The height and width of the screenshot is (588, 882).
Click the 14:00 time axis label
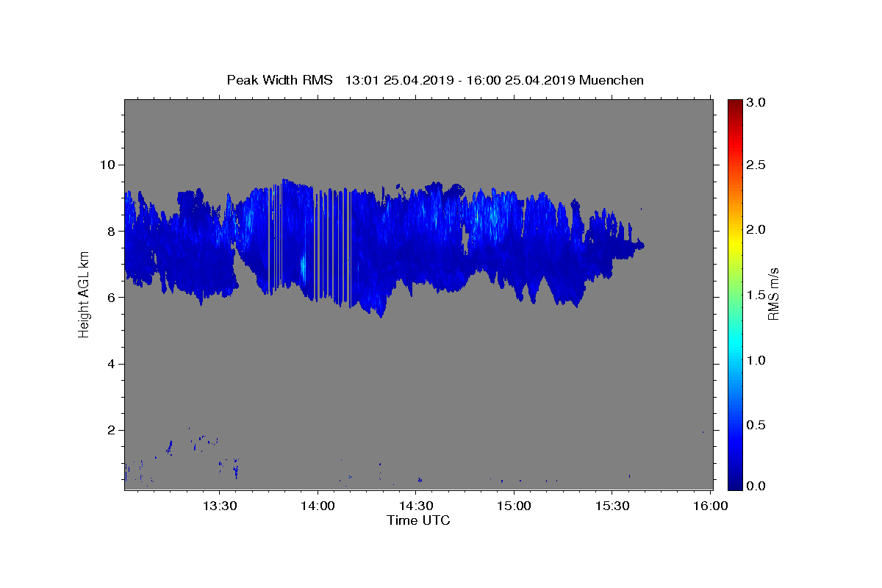(x=318, y=506)
